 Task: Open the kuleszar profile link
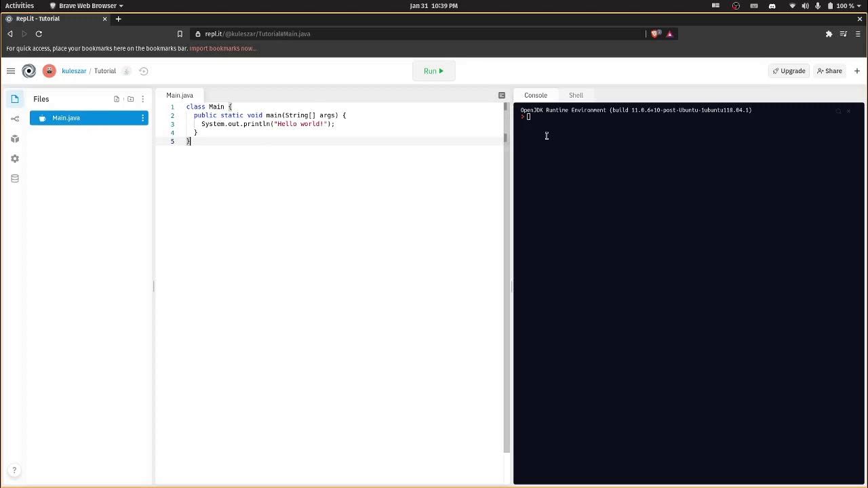pyautogui.click(x=74, y=71)
